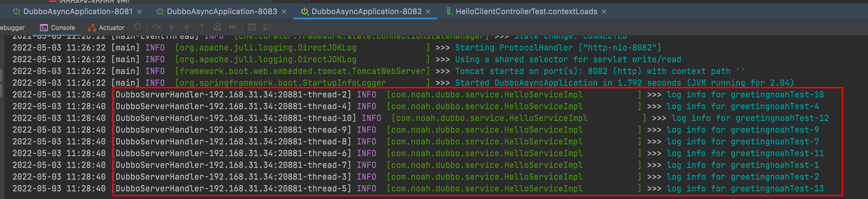This screenshot has height=199, width=868.
Task: Click the test icon on the HelloClientControllerTest tab
Action: pos(449,11)
